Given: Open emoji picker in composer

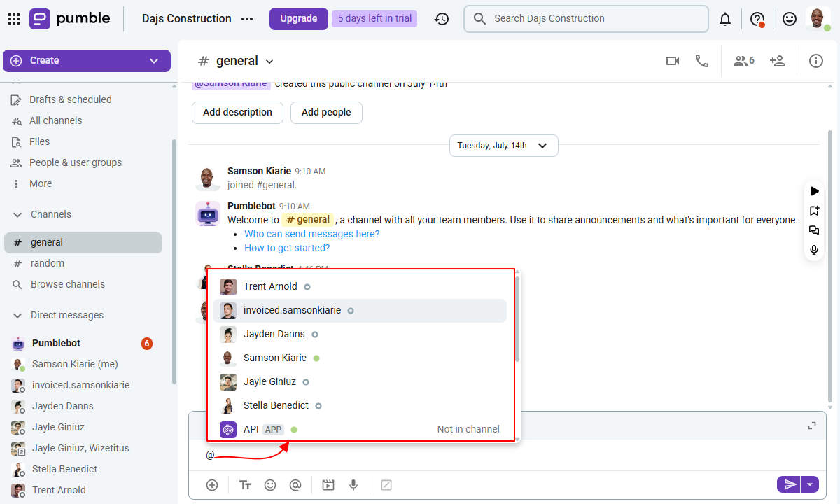Looking at the screenshot, I should 270,485.
